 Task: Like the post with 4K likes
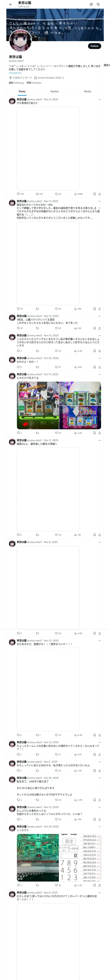(58, 194)
